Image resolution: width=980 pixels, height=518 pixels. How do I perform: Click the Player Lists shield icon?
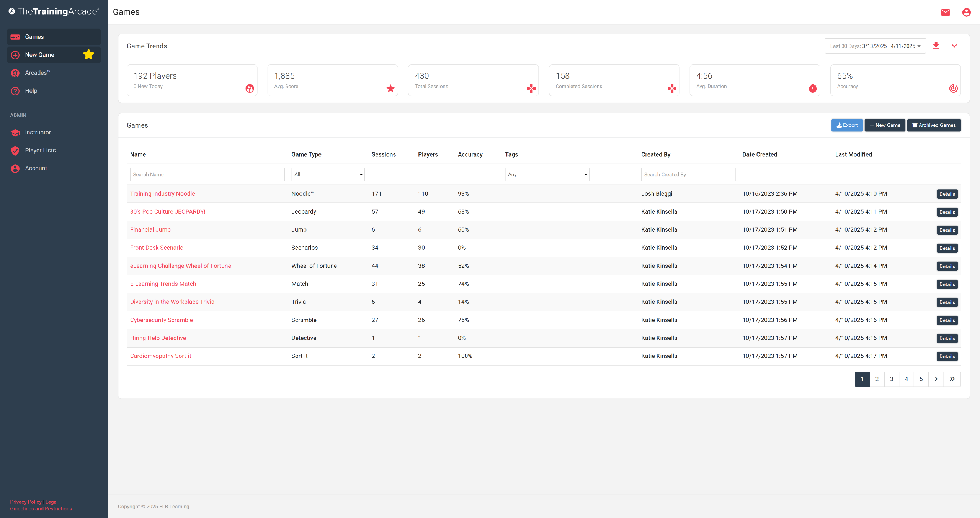pyautogui.click(x=15, y=151)
